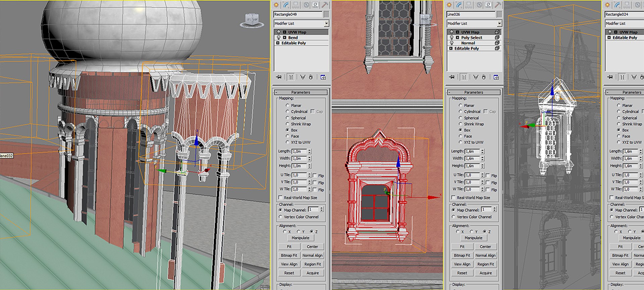The height and width of the screenshot is (290, 644).
Task: Collapse Parameters rollout in Rectangle049 panel
Action: (301, 92)
